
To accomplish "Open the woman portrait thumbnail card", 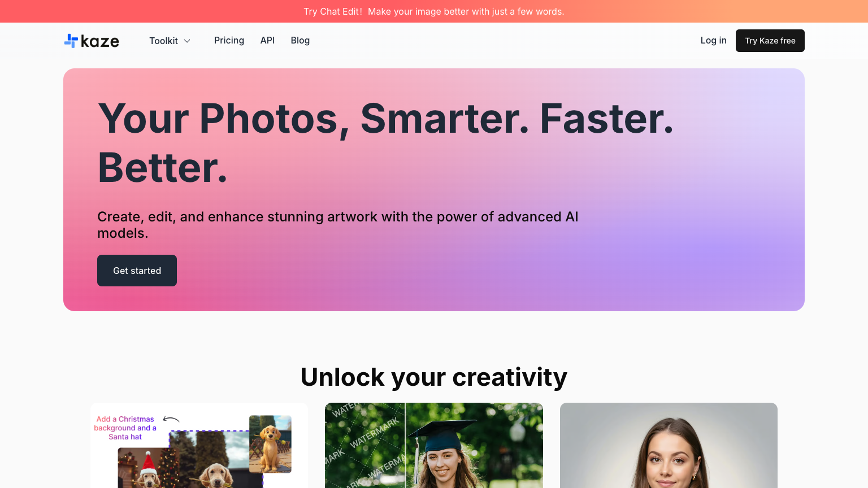I will [x=669, y=445].
